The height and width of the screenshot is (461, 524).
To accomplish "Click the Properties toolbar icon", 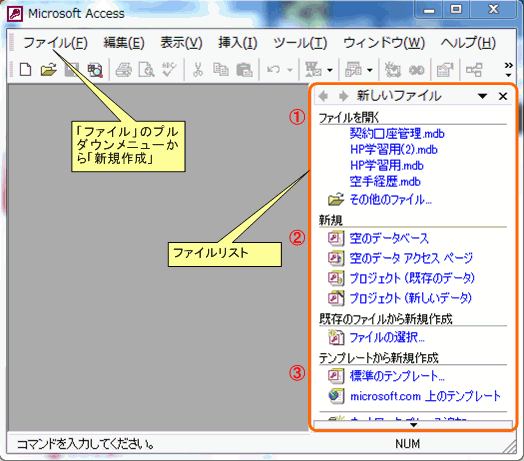I will point(445,70).
